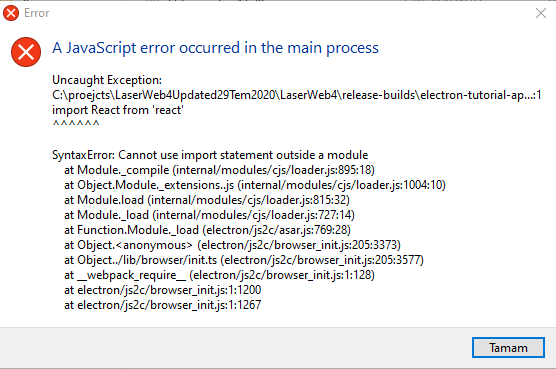The image size is (556, 369).
Task: Click the LaserWeb4 file path line
Action: [297, 95]
